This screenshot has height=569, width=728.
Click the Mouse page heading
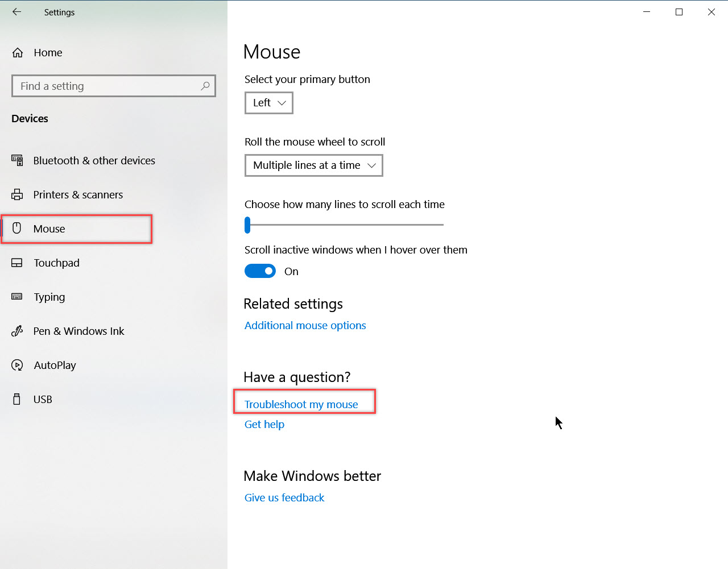pos(272,52)
